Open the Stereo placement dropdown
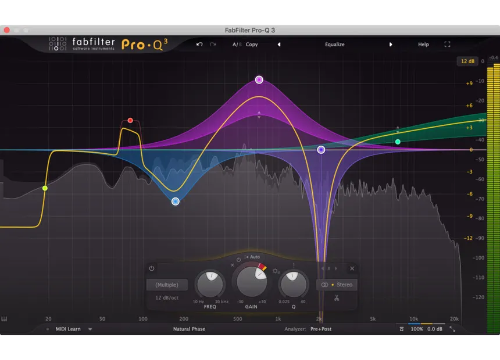This screenshot has height=360, width=500. point(337,285)
